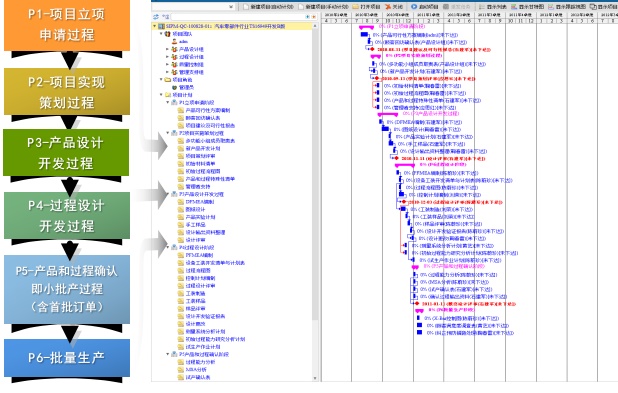Click the P1立项申请 summary bar in Gantt
The height and width of the screenshot is (393, 618).
[366, 27]
